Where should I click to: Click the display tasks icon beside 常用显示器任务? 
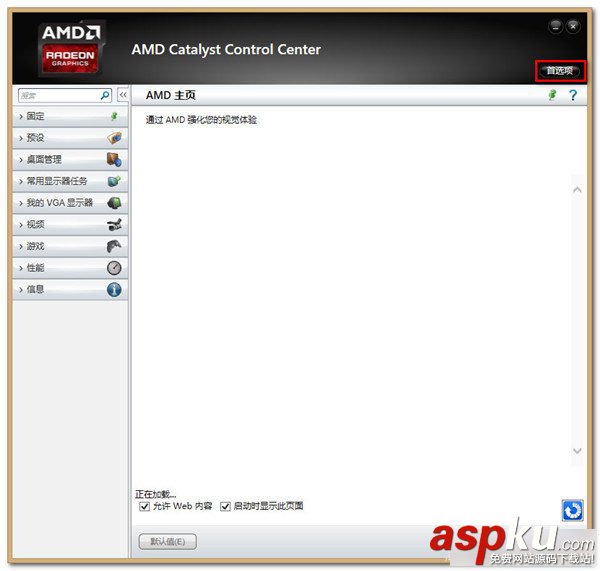114,181
